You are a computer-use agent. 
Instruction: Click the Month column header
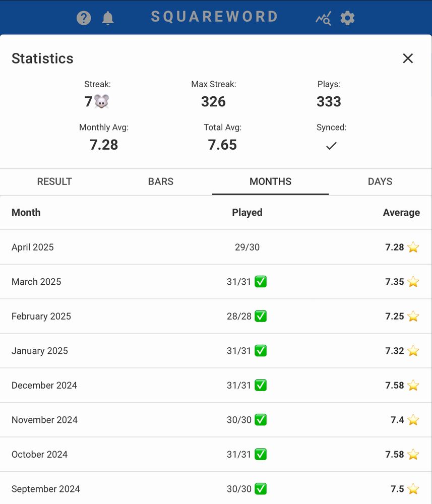pos(26,213)
